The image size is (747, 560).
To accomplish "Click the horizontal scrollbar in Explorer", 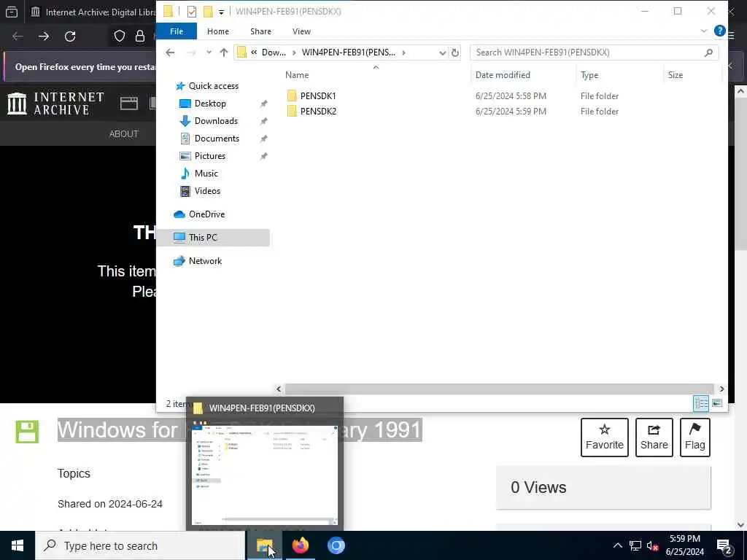I will 499,389.
